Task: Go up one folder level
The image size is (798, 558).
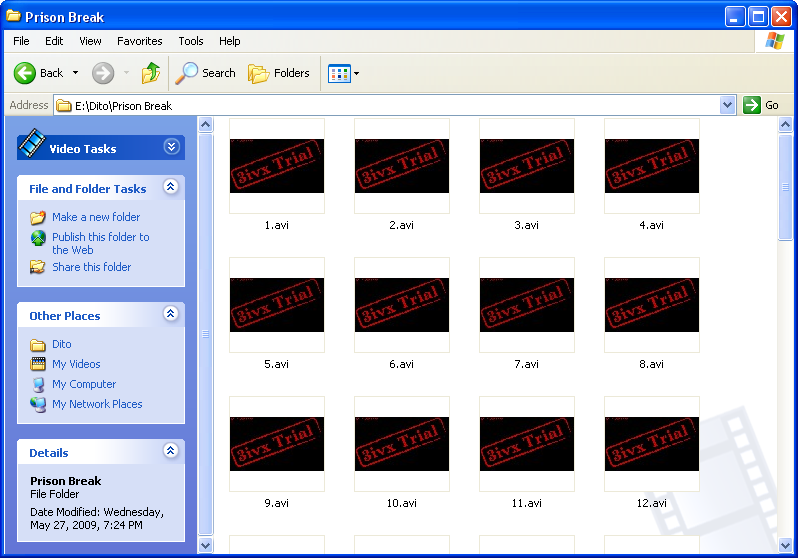Action: coord(151,73)
